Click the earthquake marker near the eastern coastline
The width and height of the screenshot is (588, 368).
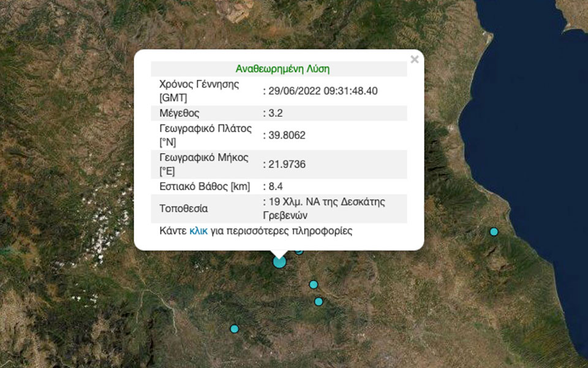[x=493, y=232]
